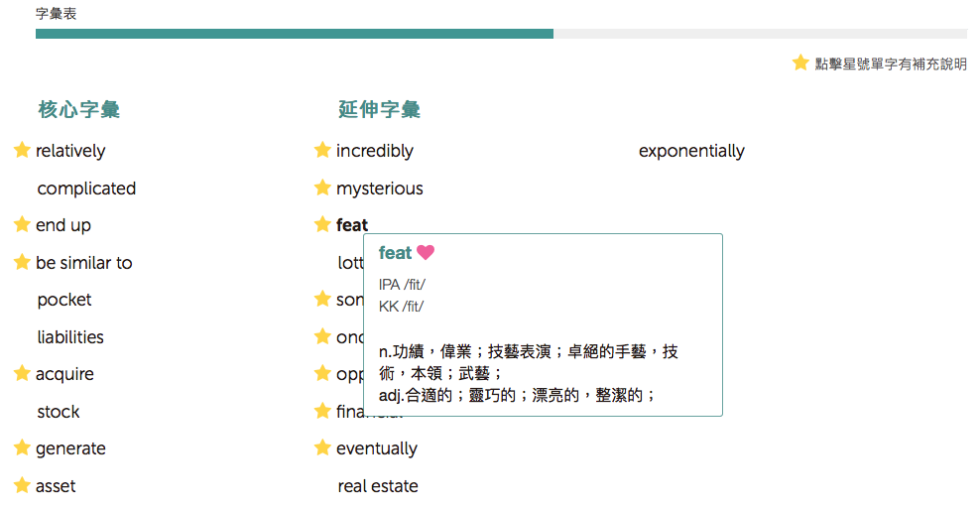Click the star next to acquire
This screenshot has height=510, width=980.
[22, 373]
